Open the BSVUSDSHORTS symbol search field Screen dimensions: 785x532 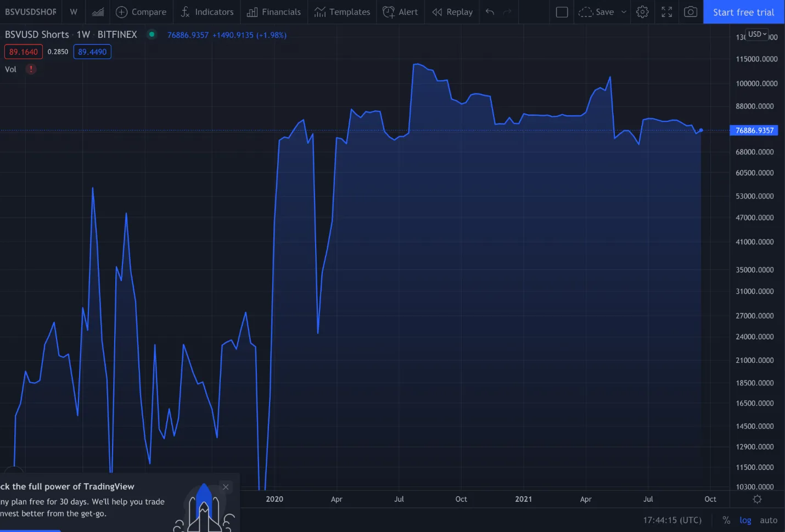tap(31, 12)
